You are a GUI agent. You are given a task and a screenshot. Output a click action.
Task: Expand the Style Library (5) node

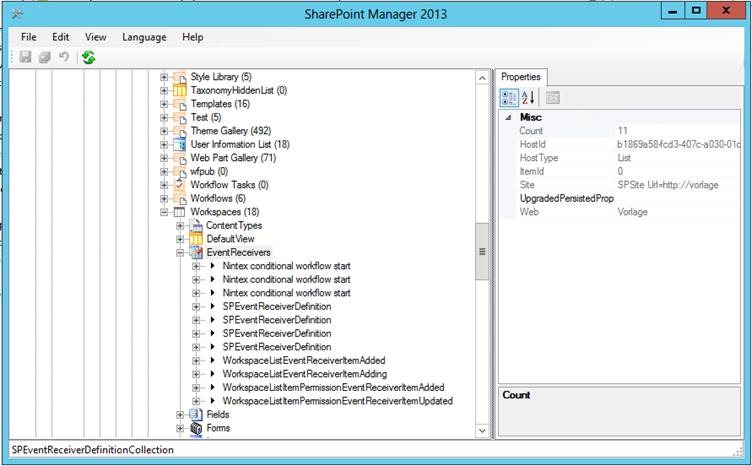click(x=164, y=77)
